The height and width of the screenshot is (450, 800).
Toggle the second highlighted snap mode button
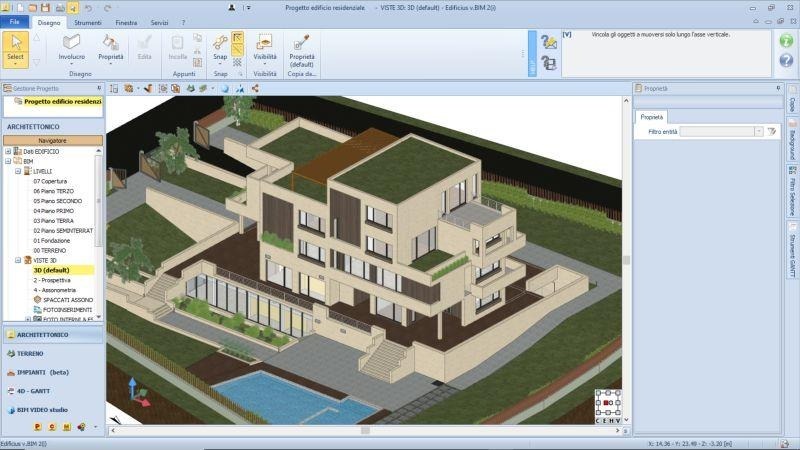[x=238, y=49]
